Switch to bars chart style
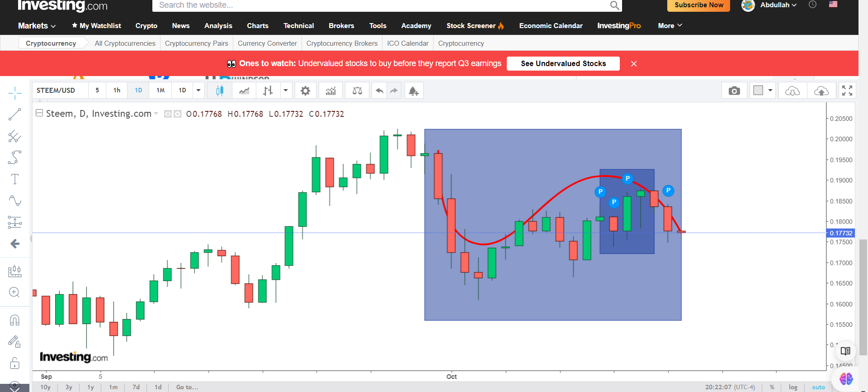 268,91
